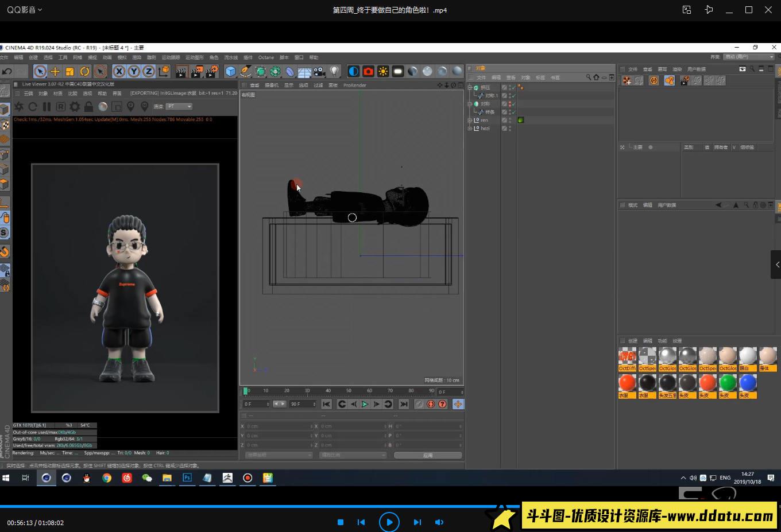Open layout dropdown 启动(用户)

[x=749, y=57]
